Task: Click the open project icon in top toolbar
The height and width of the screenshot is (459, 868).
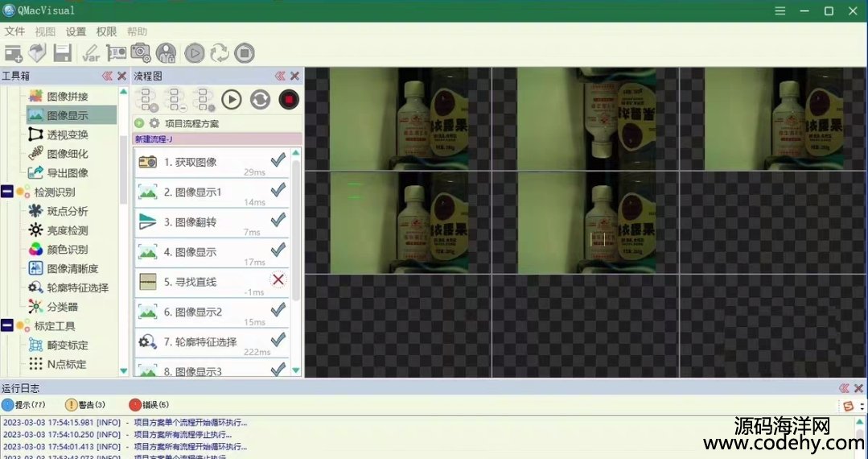Action: [38, 53]
